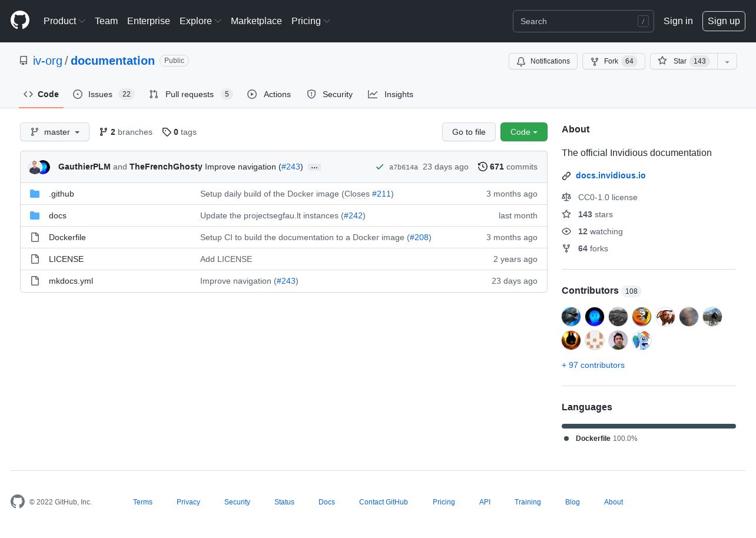Show + 97 contributors

point(593,365)
